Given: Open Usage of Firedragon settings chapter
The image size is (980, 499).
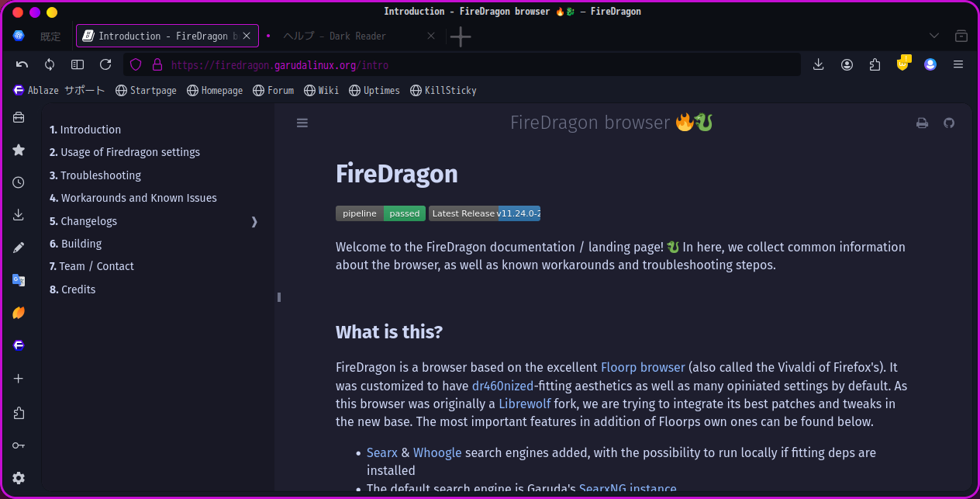Looking at the screenshot, I should pos(125,152).
